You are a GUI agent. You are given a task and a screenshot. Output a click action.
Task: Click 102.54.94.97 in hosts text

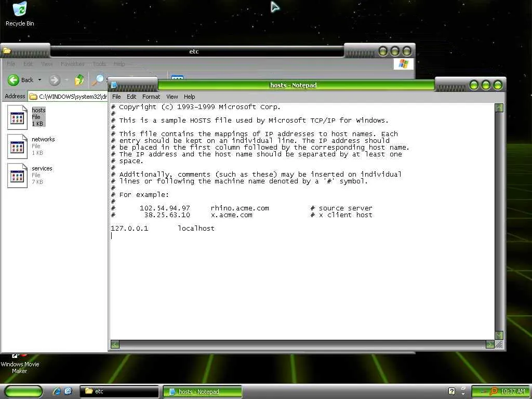point(165,208)
